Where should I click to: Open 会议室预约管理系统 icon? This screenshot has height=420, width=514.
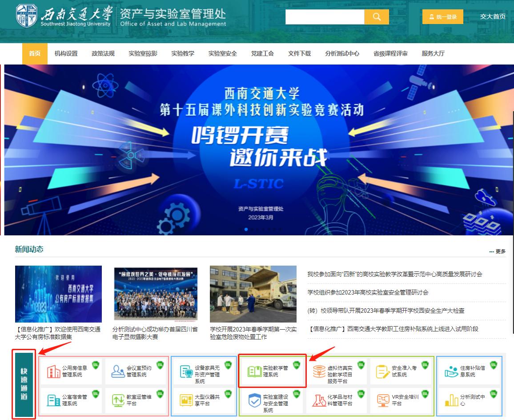coord(118,372)
